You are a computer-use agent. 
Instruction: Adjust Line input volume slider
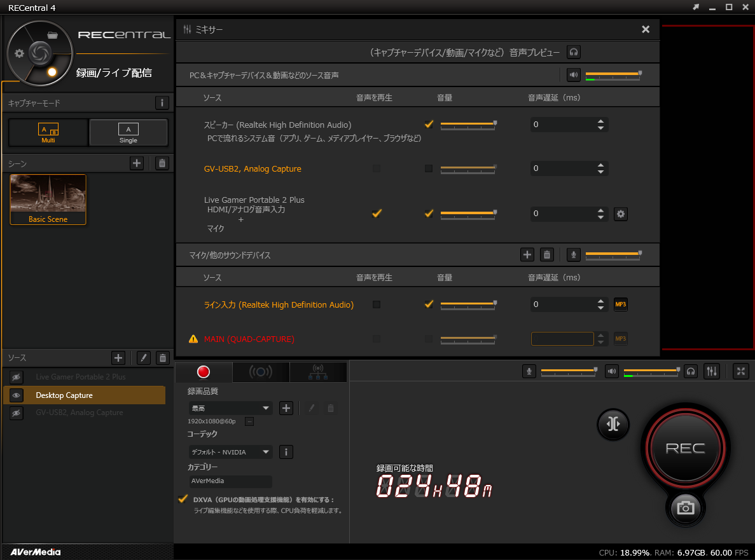tap(468, 304)
